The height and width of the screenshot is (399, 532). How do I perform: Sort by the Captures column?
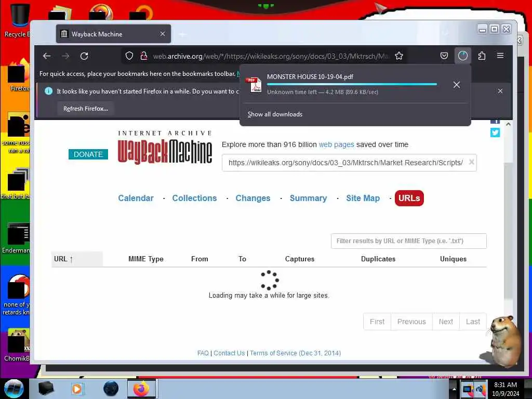(300, 259)
